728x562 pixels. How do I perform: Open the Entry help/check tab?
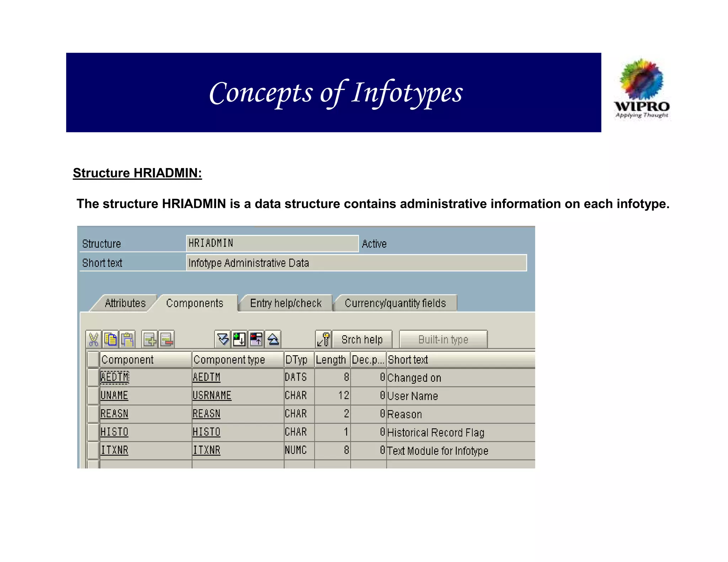point(285,303)
